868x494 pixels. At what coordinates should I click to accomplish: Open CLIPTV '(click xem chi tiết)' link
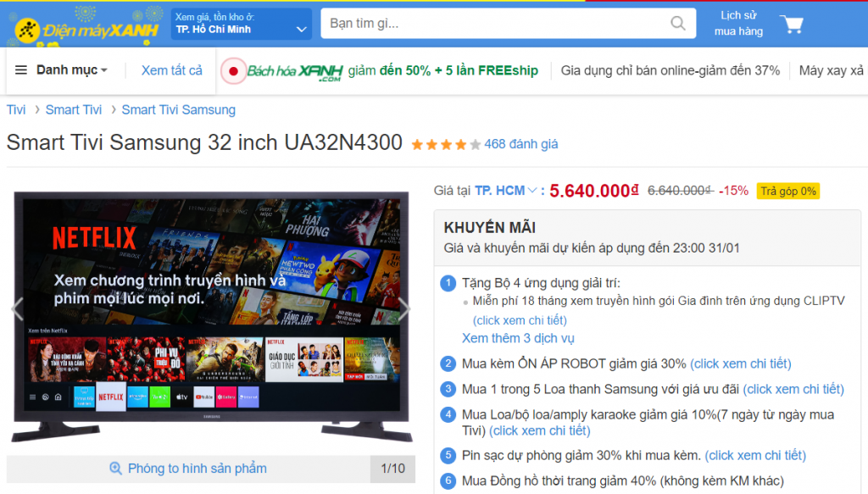coord(520,320)
